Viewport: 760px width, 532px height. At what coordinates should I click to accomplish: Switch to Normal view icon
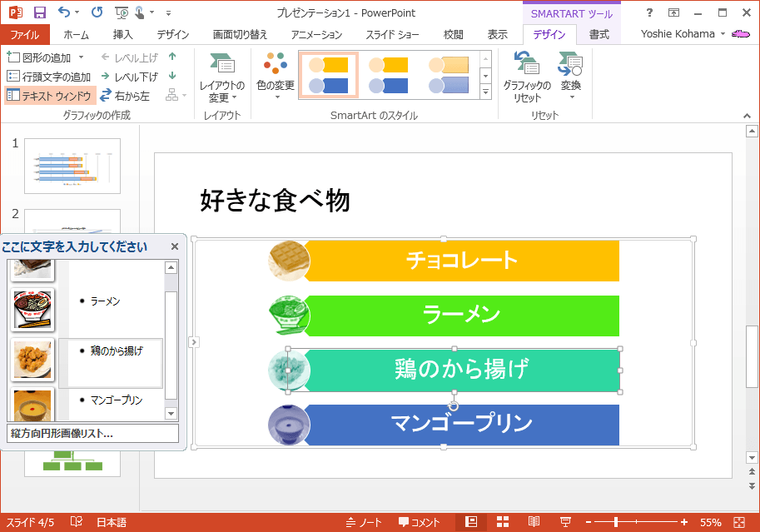click(x=471, y=522)
